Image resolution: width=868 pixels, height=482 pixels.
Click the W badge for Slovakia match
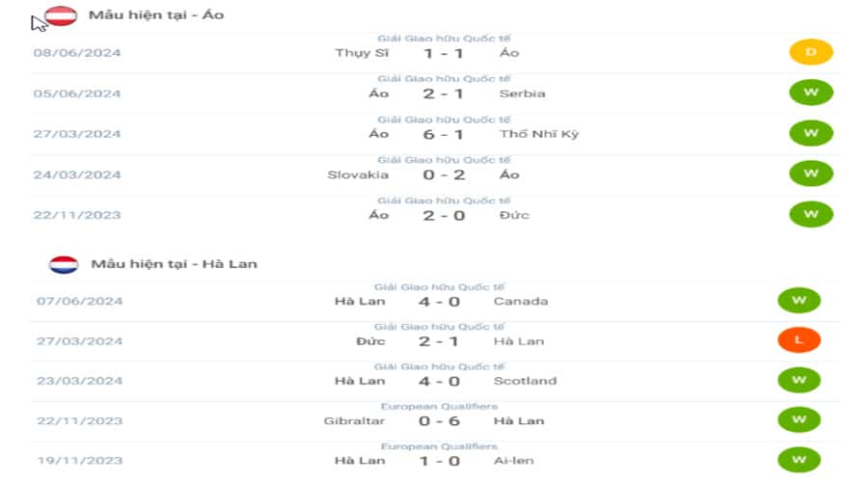[810, 174]
